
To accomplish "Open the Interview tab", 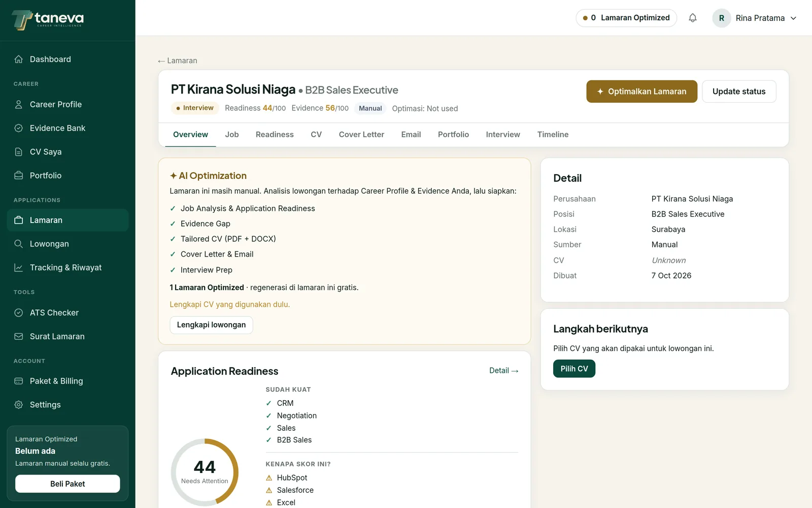I will pyautogui.click(x=503, y=135).
